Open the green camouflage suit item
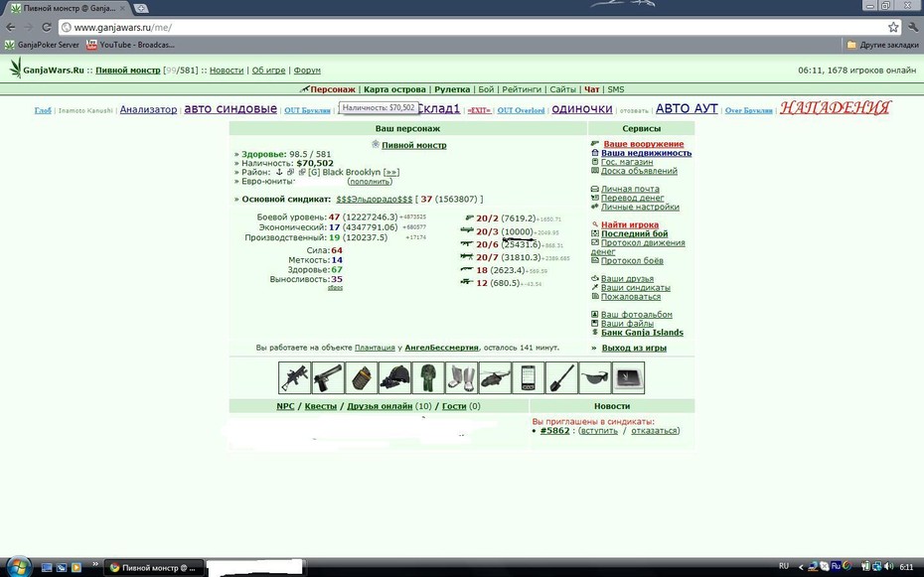The height and width of the screenshot is (577, 924). coord(428,377)
